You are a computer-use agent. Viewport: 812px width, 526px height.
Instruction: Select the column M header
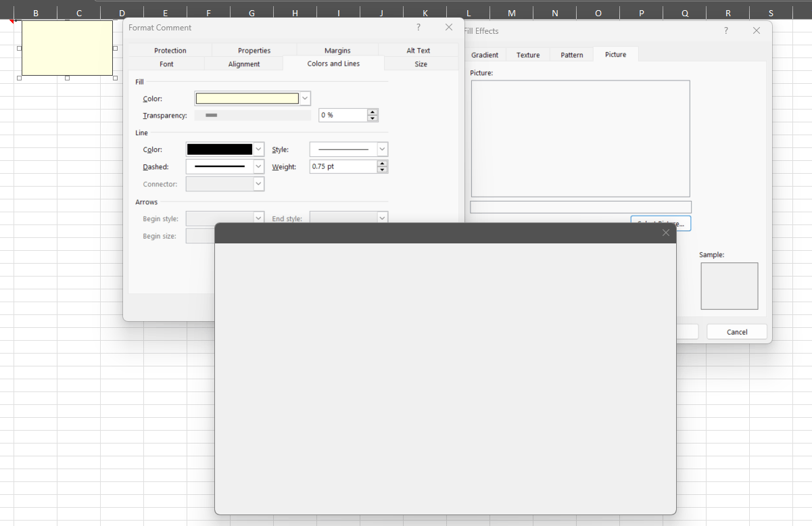click(511, 13)
